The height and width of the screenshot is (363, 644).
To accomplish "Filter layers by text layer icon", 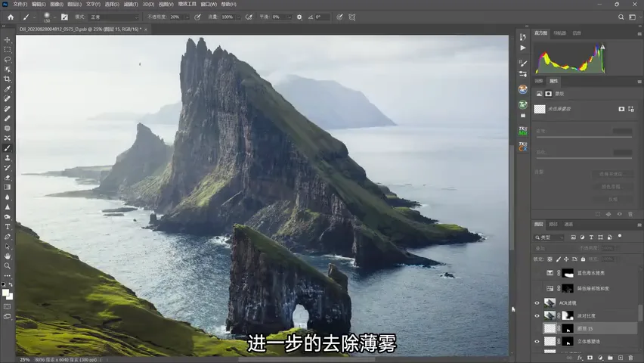I will coord(591,237).
